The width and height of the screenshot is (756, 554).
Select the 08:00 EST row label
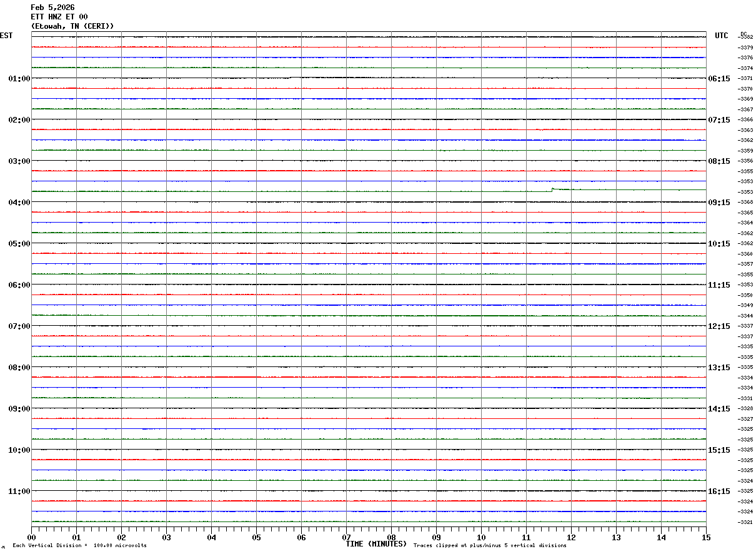[x=19, y=368]
